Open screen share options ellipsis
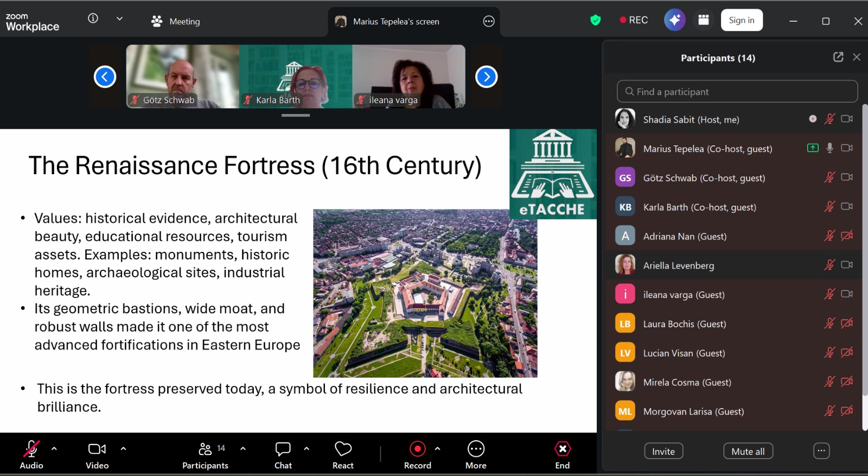Screen dimensions: 868x476 pos(489,22)
